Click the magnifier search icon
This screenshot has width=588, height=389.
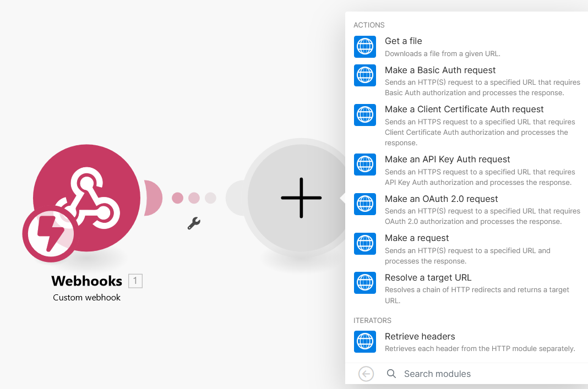[x=391, y=374]
